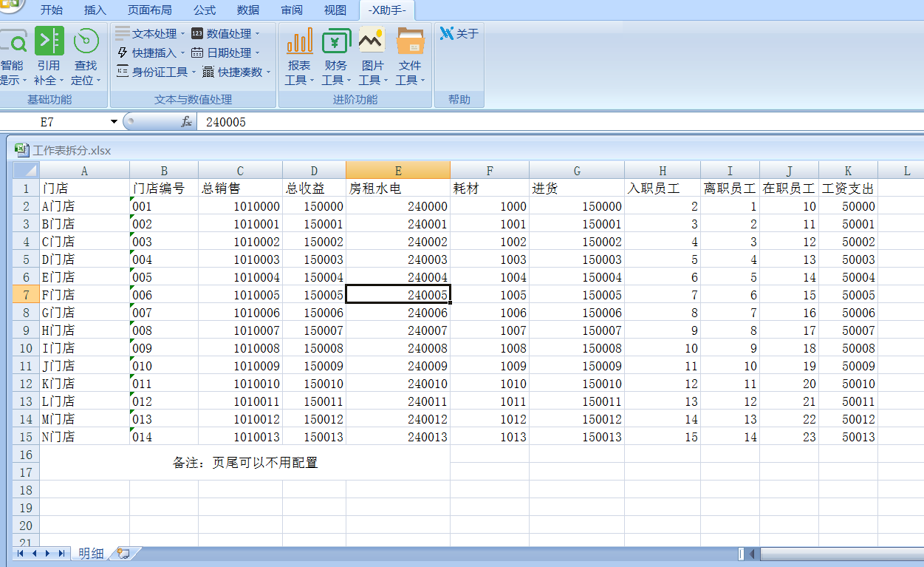
Task: Switch to the 开始 ribbon tab
Action: coord(51,10)
